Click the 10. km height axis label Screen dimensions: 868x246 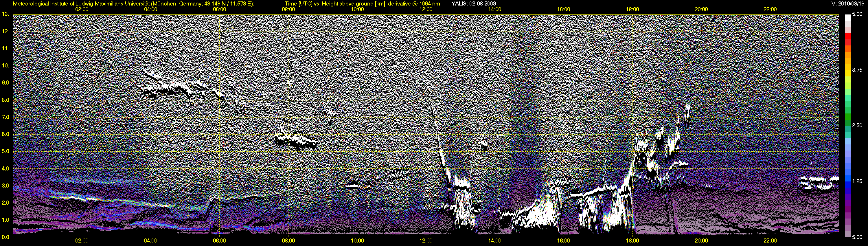(x=5, y=66)
